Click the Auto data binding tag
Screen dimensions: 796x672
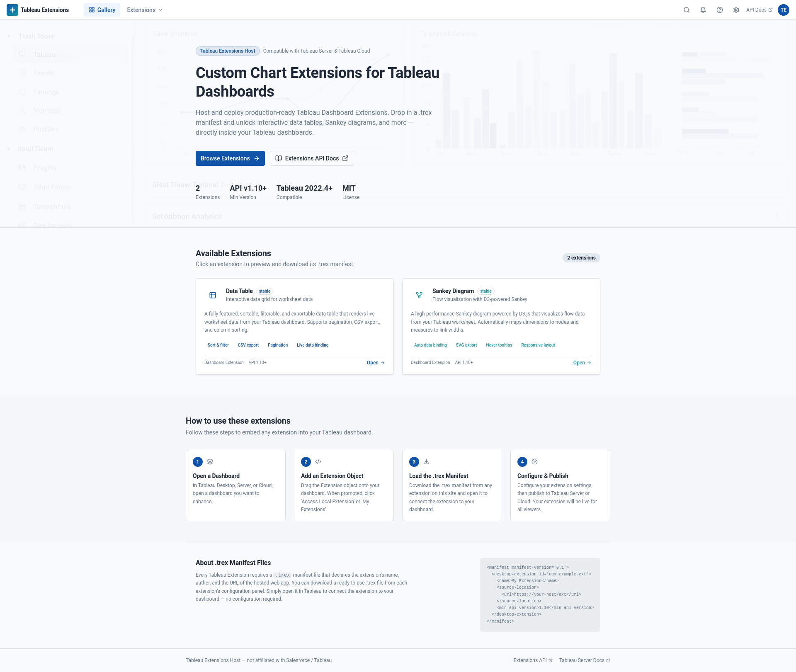coord(430,345)
